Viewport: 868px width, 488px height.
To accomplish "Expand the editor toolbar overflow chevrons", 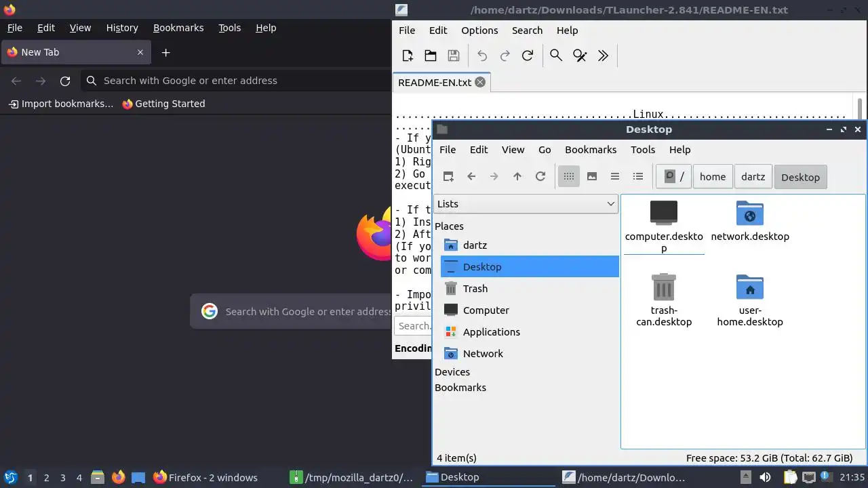I will coord(603,56).
